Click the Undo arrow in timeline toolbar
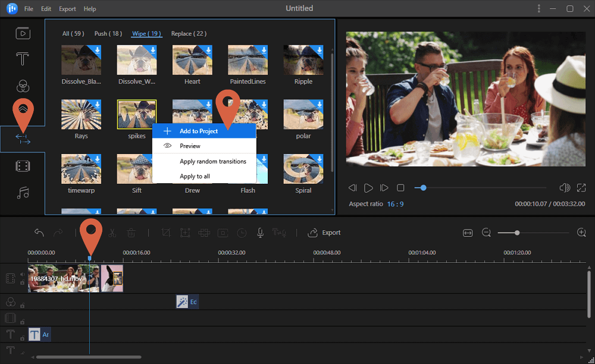 [x=39, y=233]
